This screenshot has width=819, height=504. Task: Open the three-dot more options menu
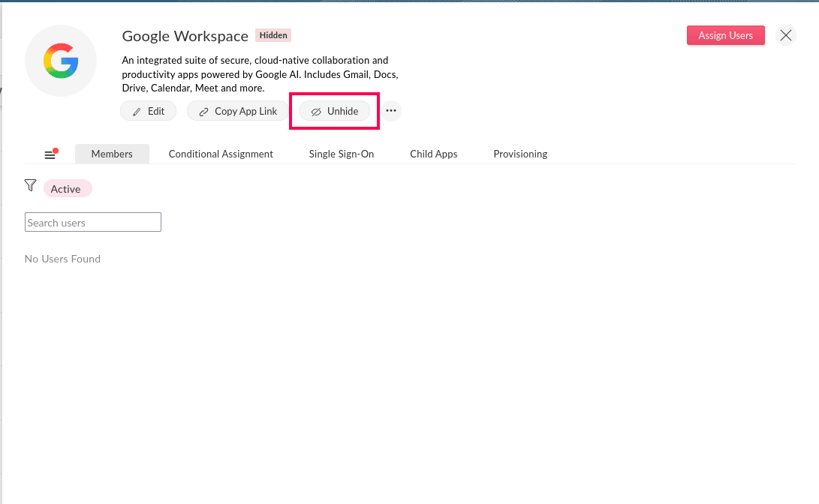(390, 110)
